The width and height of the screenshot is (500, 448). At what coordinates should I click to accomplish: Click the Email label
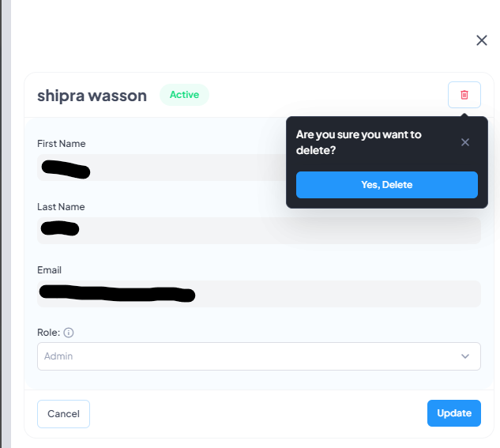(49, 270)
